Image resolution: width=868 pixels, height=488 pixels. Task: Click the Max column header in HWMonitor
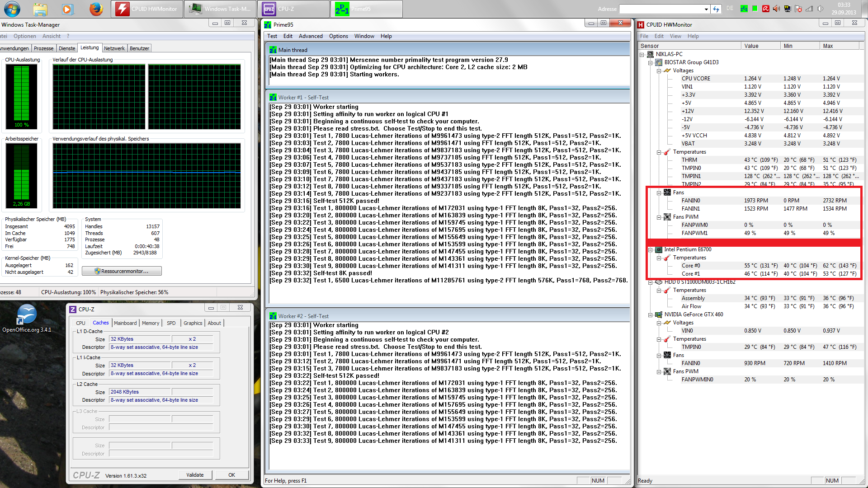[x=839, y=46]
